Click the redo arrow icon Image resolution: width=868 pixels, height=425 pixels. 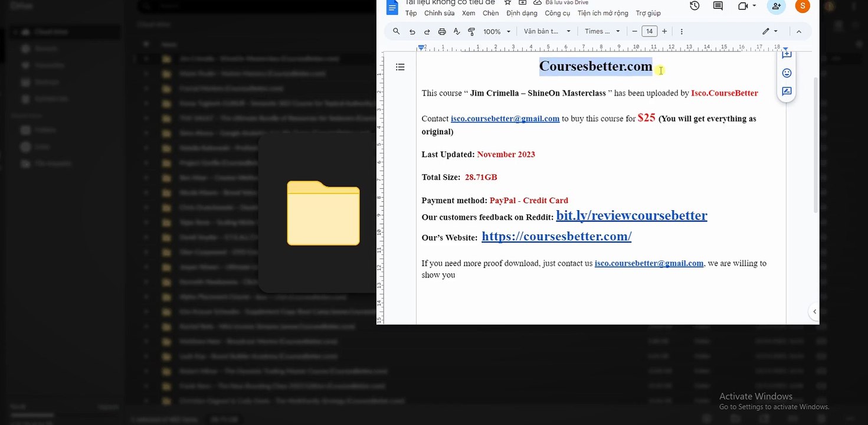(427, 31)
